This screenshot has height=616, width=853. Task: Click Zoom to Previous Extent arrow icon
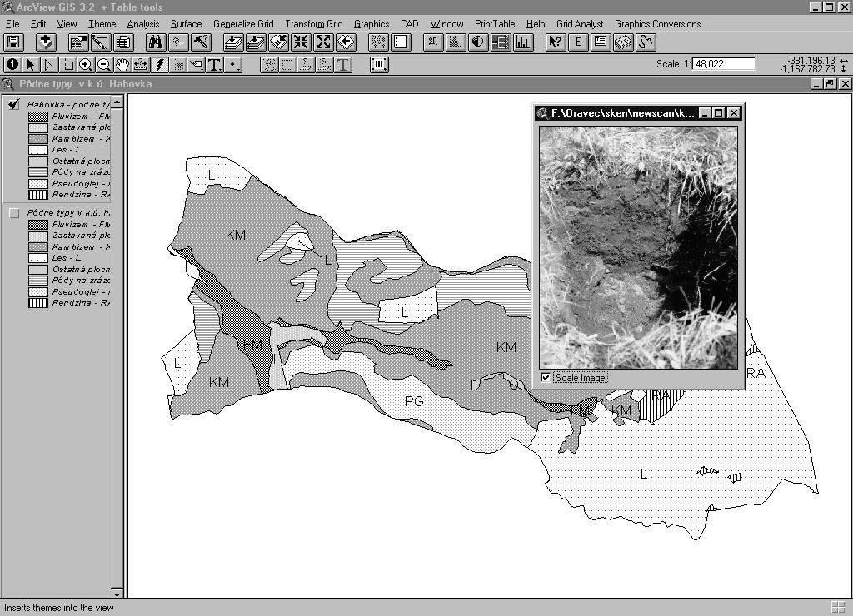(x=346, y=42)
